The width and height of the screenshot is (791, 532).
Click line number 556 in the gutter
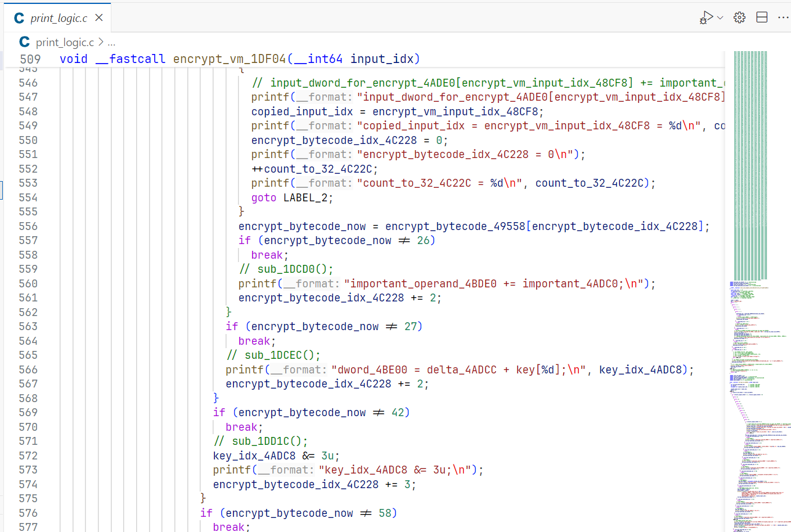tap(28, 226)
